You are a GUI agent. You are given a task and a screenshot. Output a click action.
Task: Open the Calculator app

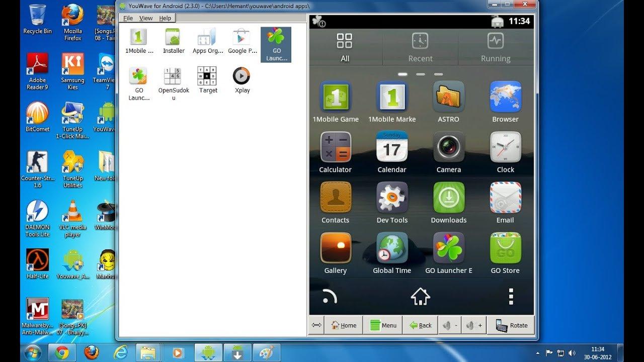[x=336, y=147]
